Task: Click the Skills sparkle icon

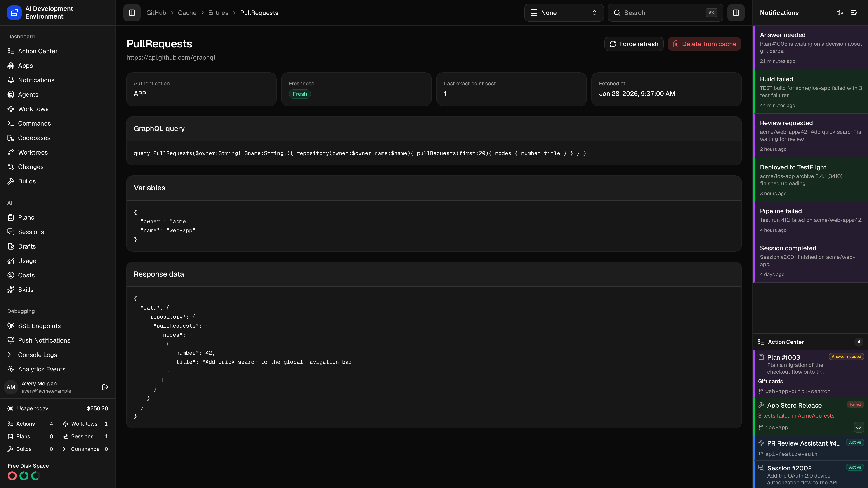Action: (x=11, y=290)
